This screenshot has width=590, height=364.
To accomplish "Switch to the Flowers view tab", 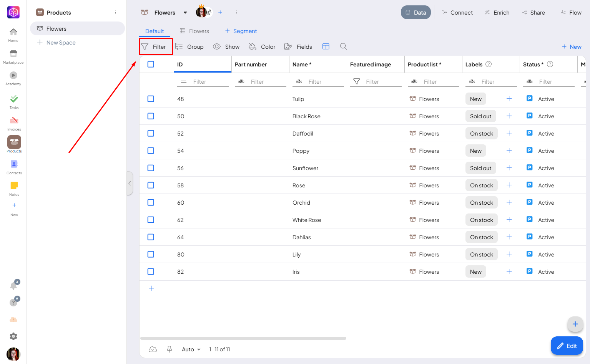I will click(x=194, y=31).
